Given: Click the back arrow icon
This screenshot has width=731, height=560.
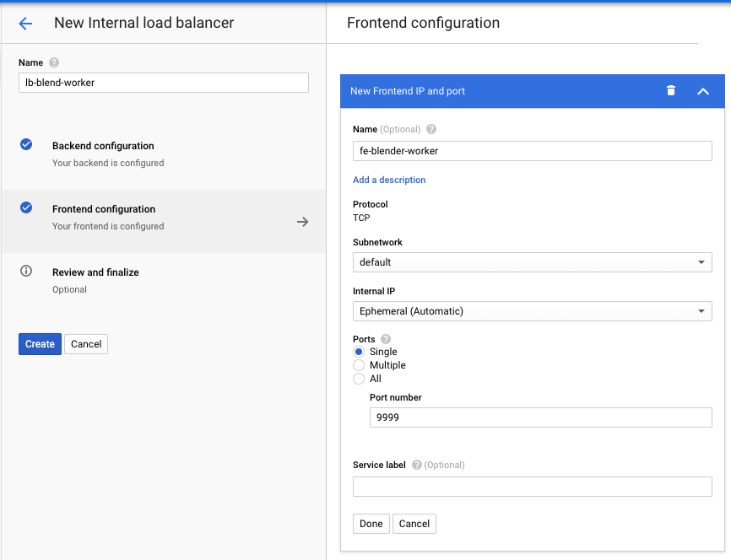Looking at the screenshot, I should point(25,24).
